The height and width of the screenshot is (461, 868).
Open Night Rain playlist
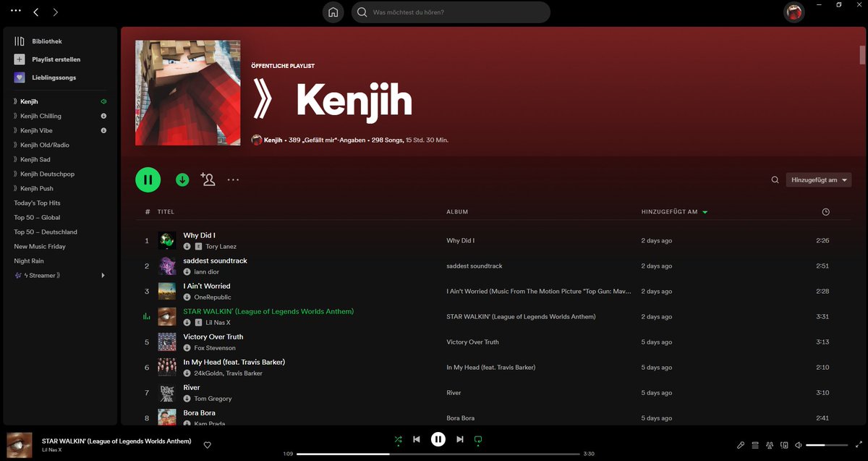click(29, 261)
